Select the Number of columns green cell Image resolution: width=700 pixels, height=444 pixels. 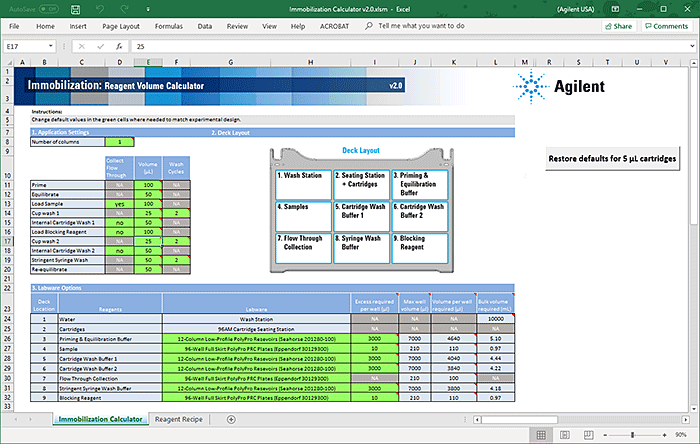click(120, 143)
